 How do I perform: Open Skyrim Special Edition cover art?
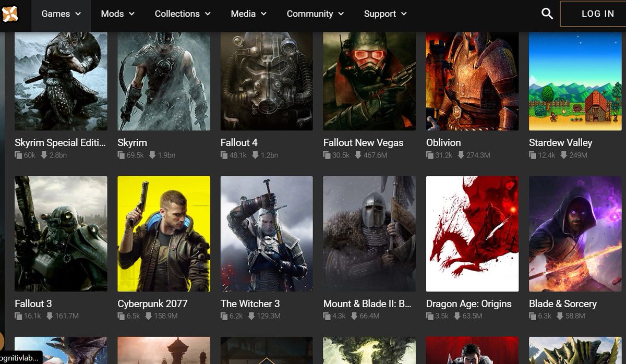pos(61,81)
